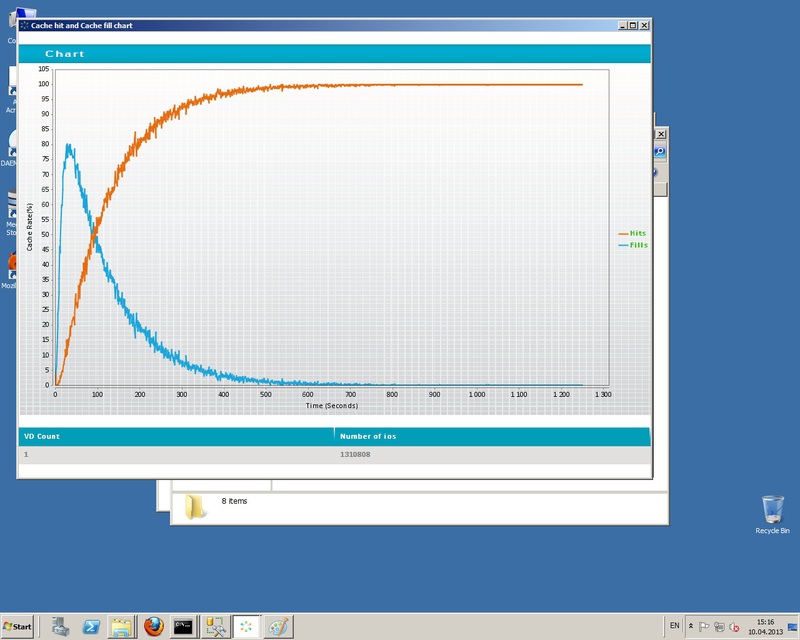Launch Server Manager from the taskbar
The width and height of the screenshot is (800, 640).
click(x=61, y=626)
